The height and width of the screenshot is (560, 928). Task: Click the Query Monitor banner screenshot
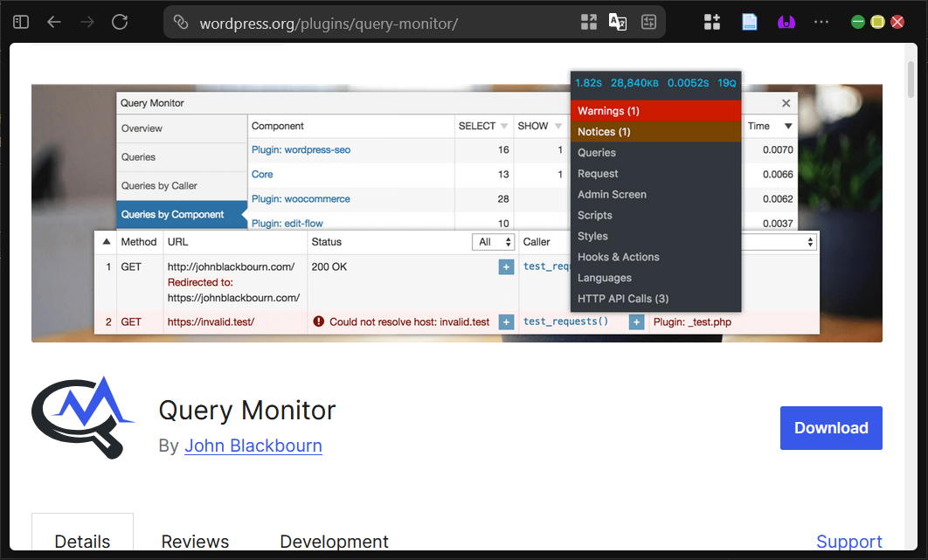point(457,213)
